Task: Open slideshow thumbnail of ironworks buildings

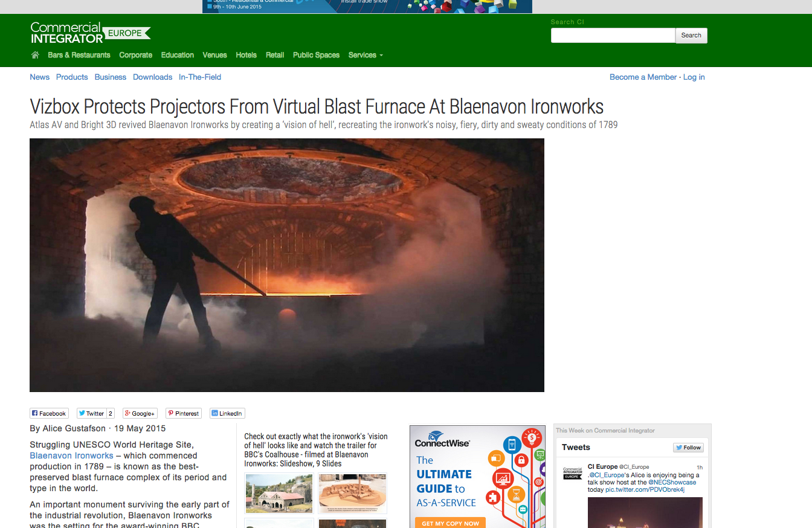Action: coord(279,493)
